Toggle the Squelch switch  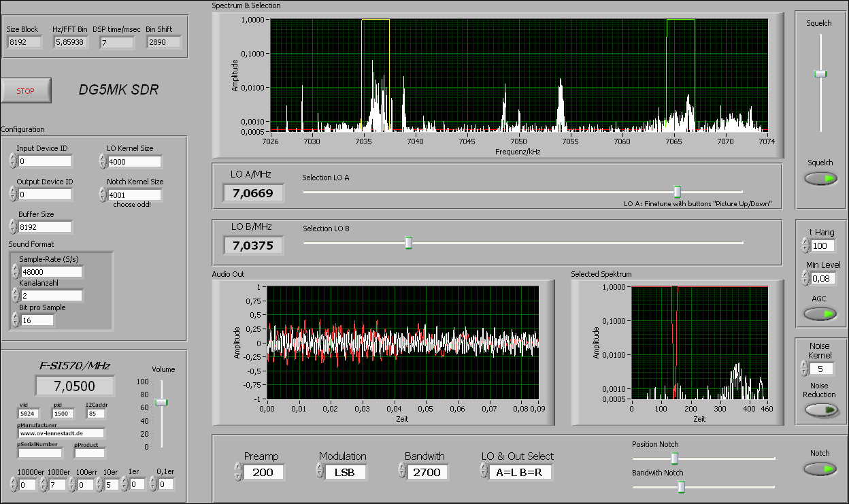coord(820,179)
